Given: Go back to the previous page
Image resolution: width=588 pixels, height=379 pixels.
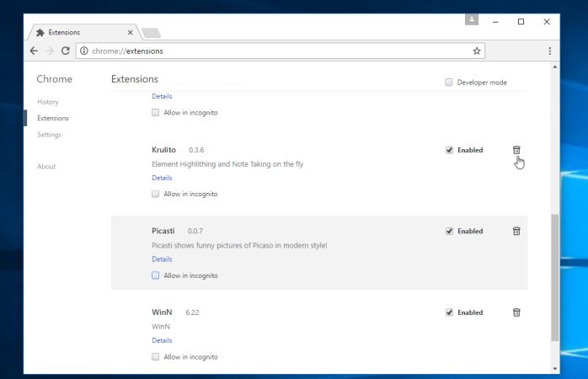Looking at the screenshot, I should tap(33, 51).
